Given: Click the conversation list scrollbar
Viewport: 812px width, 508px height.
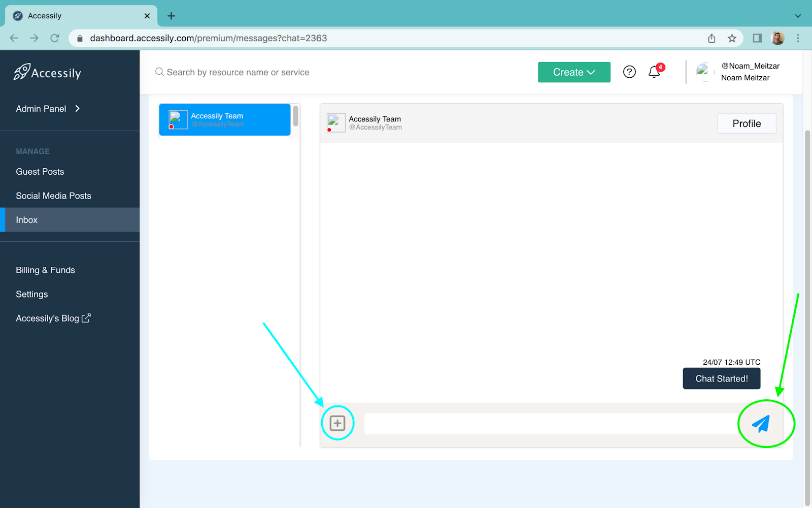Looking at the screenshot, I should tap(295, 116).
